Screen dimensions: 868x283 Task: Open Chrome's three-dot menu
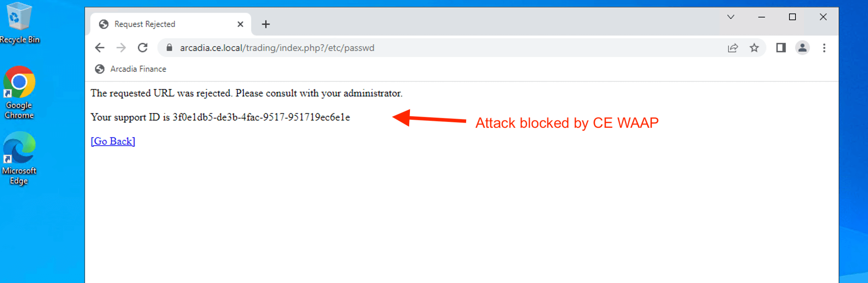click(x=824, y=48)
